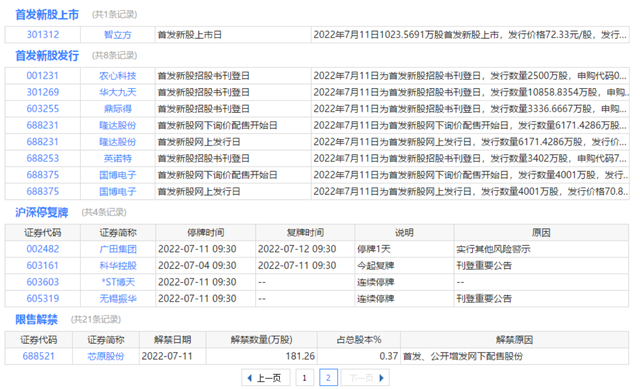Open 芯原股份 stock link
The image size is (640, 389).
[x=105, y=356]
